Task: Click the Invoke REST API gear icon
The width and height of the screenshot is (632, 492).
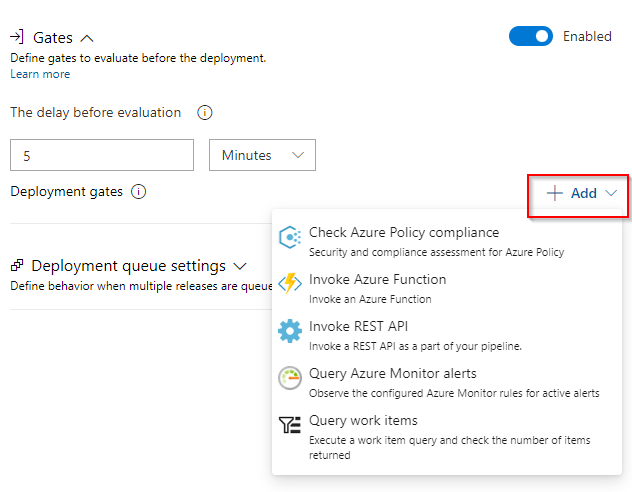Action: click(x=290, y=331)
